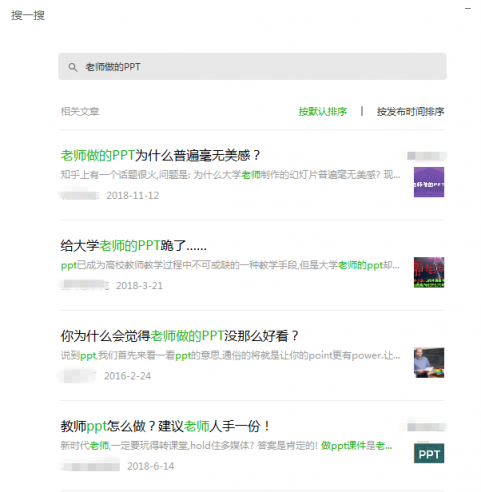The height and width of the screenshot is (492, 481).
Task: Click the magnifier search icon
Action: [73, 67]
